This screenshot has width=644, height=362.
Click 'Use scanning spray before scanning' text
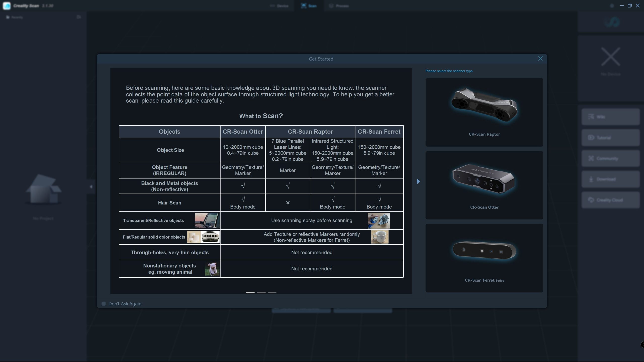[312, 220]
